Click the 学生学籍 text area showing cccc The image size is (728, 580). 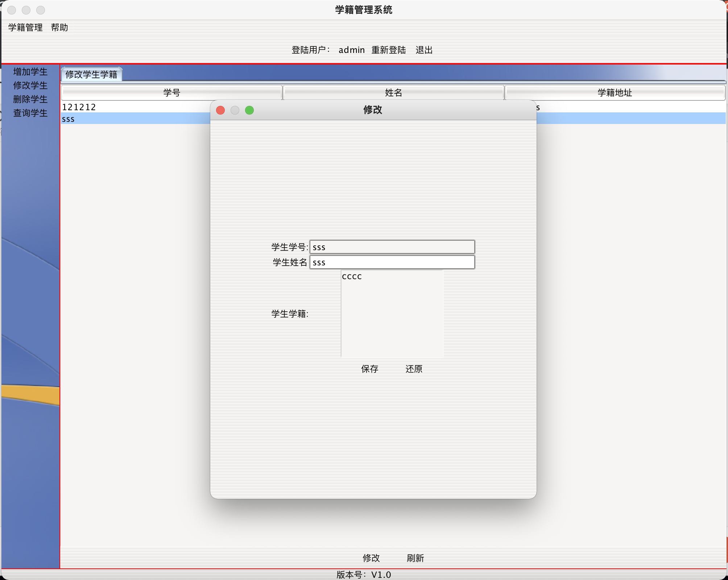click(x=392, y=314)
